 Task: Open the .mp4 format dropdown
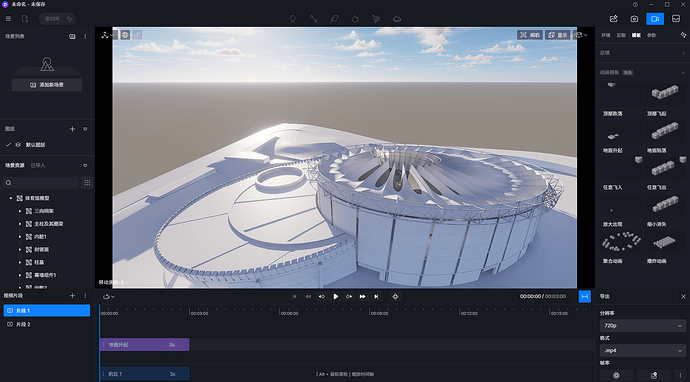[642, 350]
